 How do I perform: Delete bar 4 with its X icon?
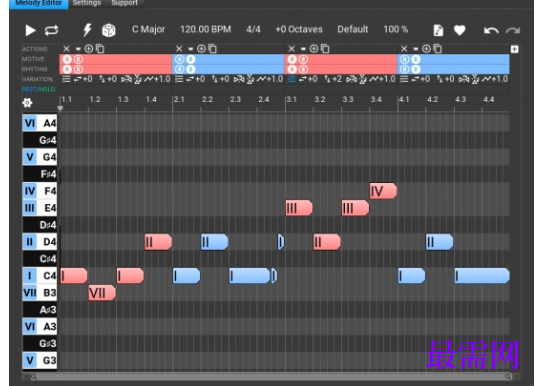tap(404, 49)
